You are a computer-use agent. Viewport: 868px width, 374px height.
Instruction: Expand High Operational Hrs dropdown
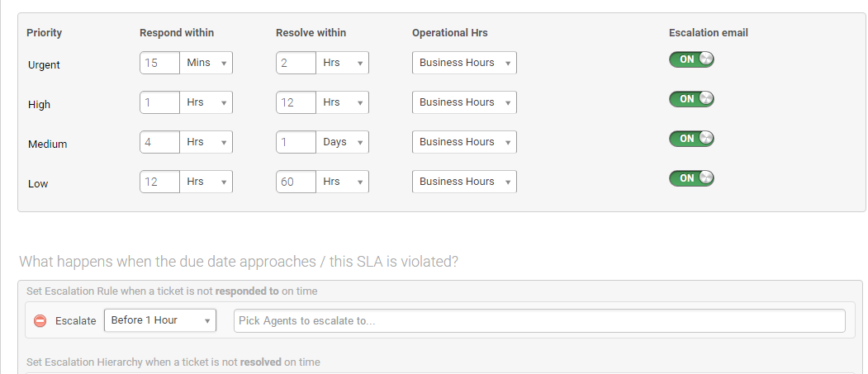click(x=464, y=102)
